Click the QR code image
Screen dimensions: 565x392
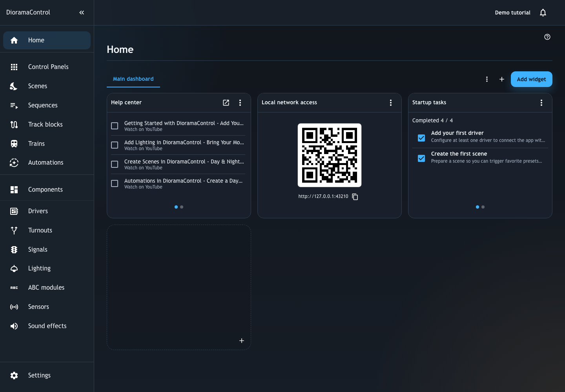coord(330,155)
